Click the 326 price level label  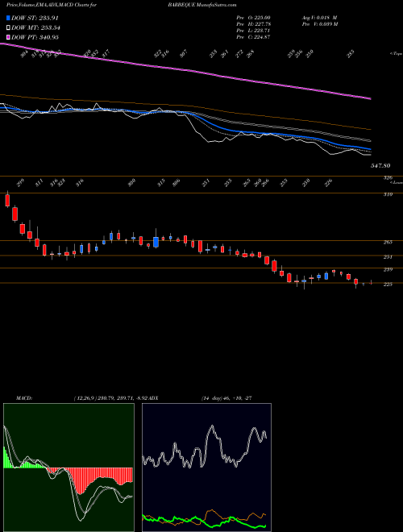point(388,177)
